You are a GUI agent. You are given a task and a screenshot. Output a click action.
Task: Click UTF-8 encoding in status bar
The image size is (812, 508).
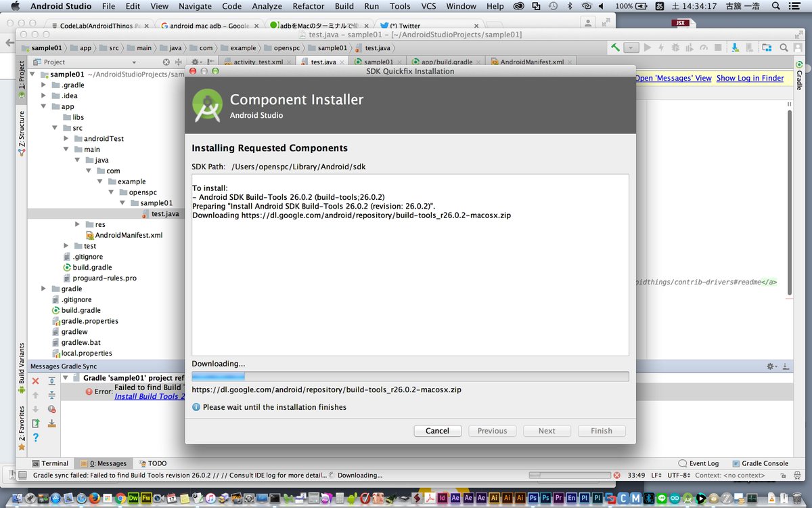[x=677, y=475]
